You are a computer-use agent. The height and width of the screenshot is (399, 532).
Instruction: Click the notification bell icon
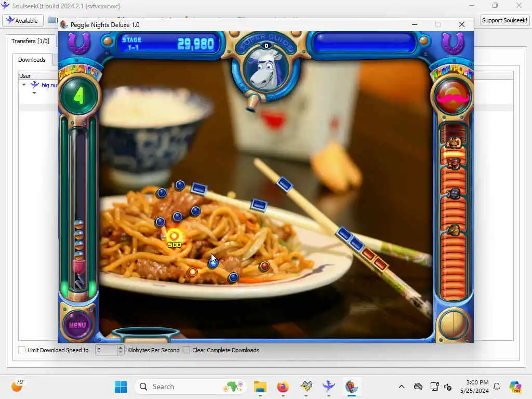pos(497,387)
